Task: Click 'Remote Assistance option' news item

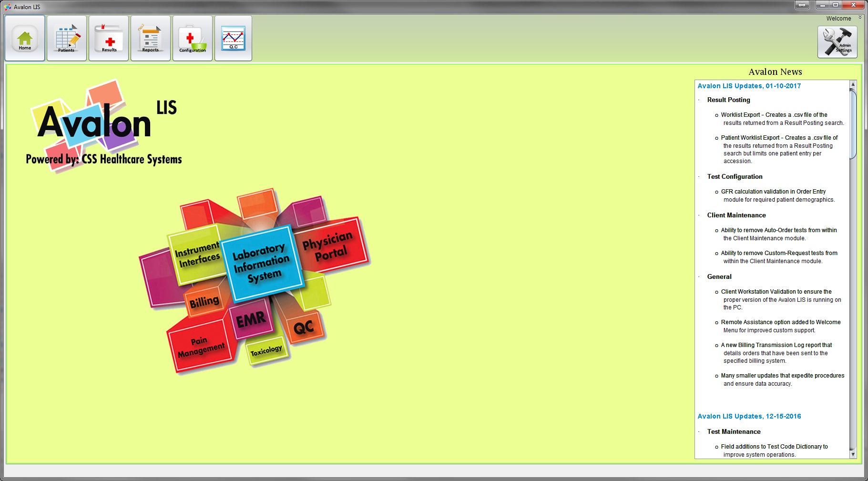Action: click(778, 326)
